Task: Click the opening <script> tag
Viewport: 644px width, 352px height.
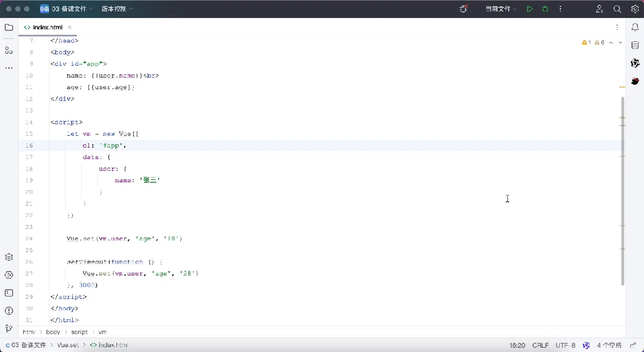Action: point(66,122)
